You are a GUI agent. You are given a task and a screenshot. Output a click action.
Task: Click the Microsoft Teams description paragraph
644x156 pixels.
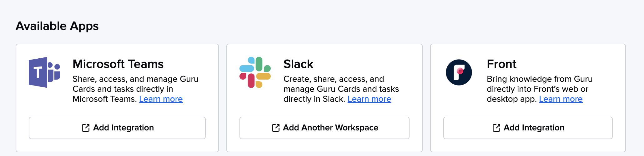[135, 89]
